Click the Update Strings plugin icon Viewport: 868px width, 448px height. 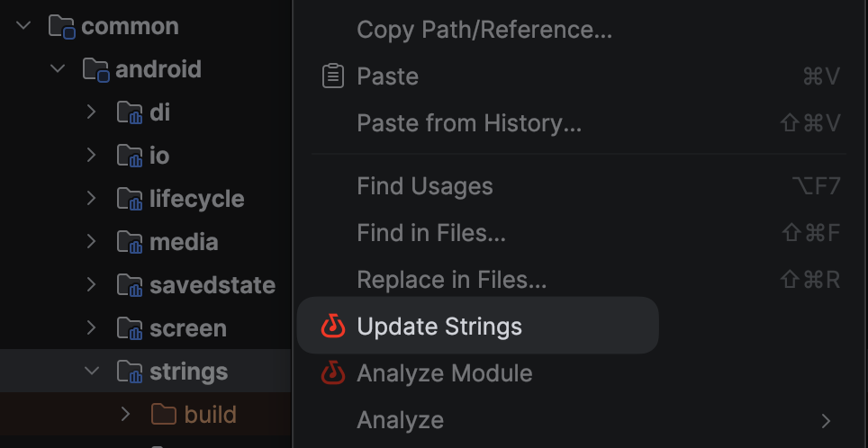(333, 326)
